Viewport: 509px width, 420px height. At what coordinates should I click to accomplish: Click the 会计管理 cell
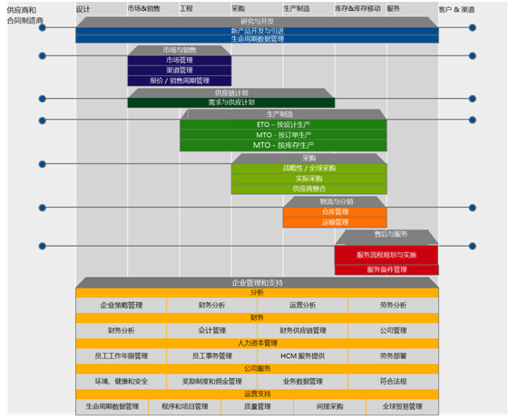(211, 331)
